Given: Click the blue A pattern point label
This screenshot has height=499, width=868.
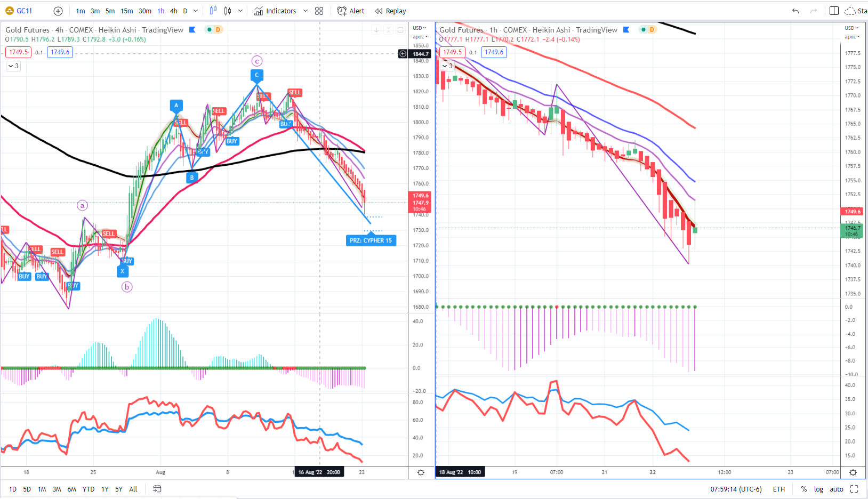Looking at the screenshot, I should click(x=176, y=106).
